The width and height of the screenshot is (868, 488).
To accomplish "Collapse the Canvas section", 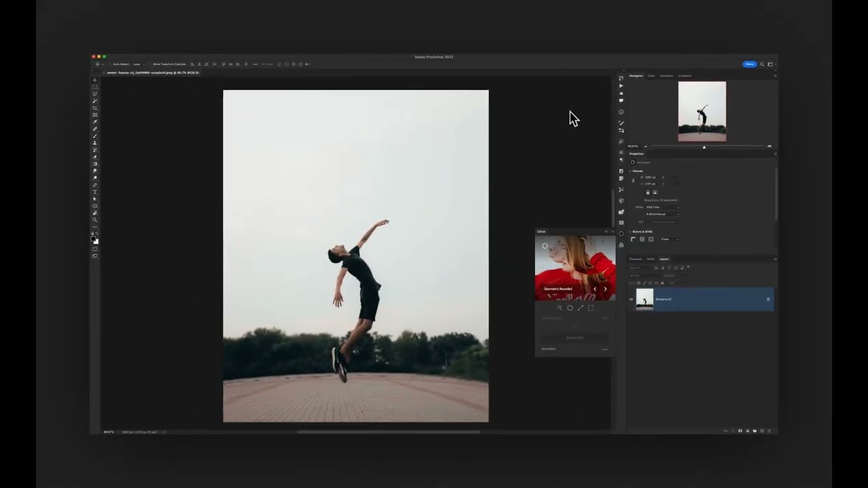I will [629, 171].
